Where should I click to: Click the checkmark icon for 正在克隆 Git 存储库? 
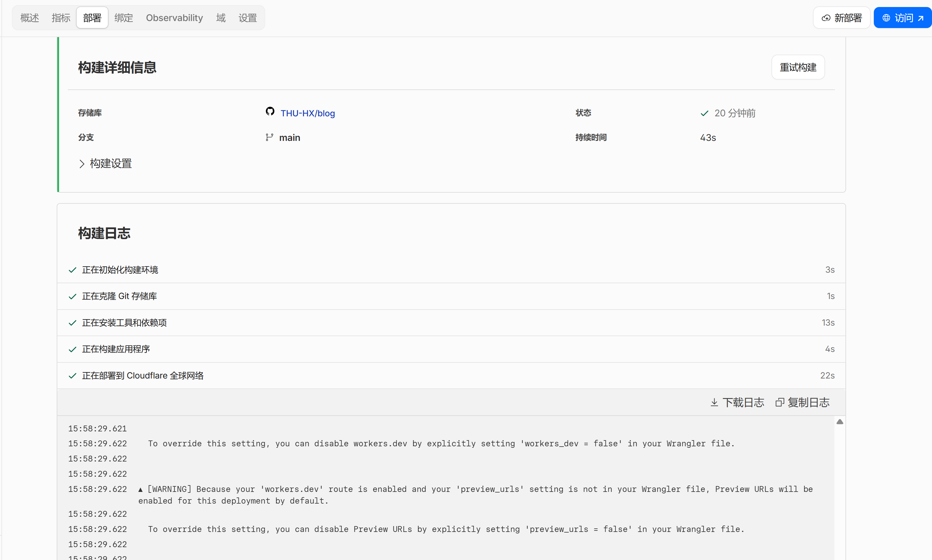pos(73,297)
